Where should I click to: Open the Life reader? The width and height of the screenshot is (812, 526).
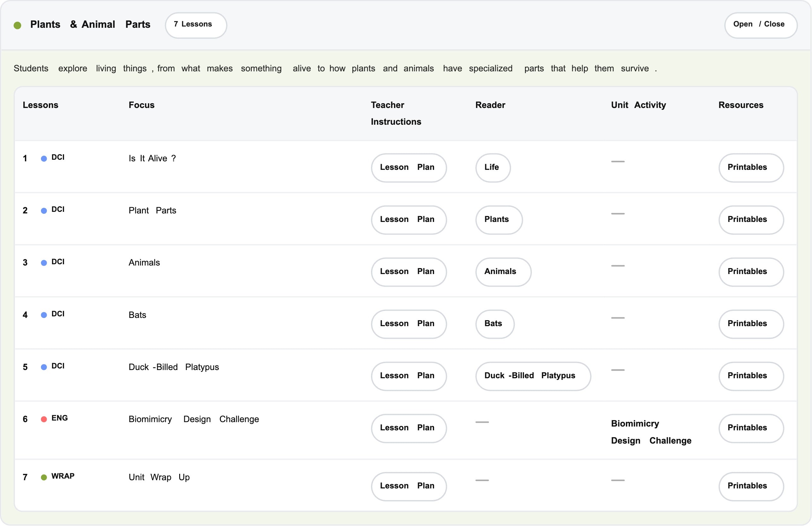tap(493, 168)
